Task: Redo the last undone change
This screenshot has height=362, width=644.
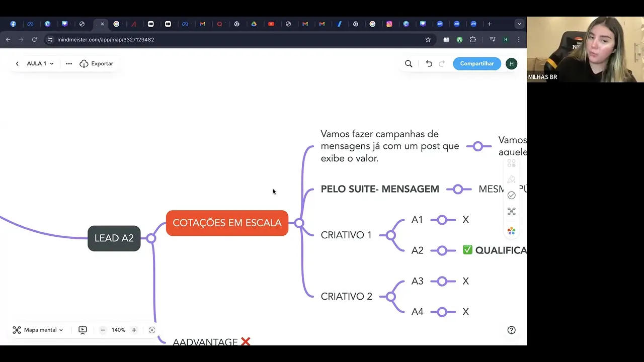Action: click(x=442, y=64)
